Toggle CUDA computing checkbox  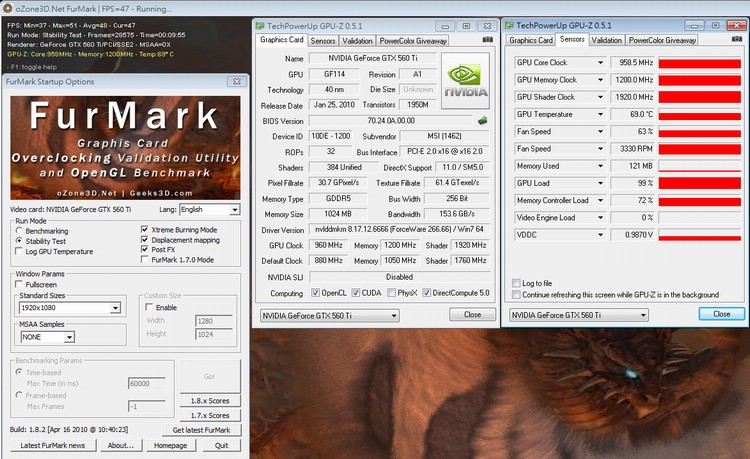click(355, 293)
